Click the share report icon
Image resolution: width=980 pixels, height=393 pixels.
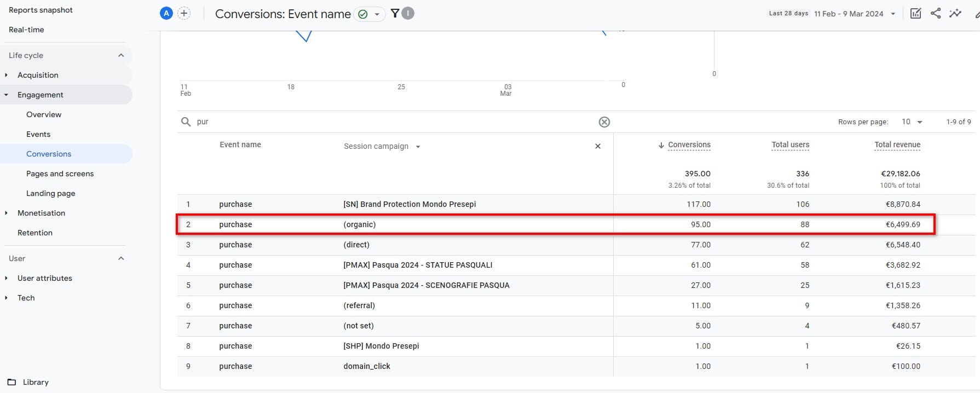click(936, 14)
